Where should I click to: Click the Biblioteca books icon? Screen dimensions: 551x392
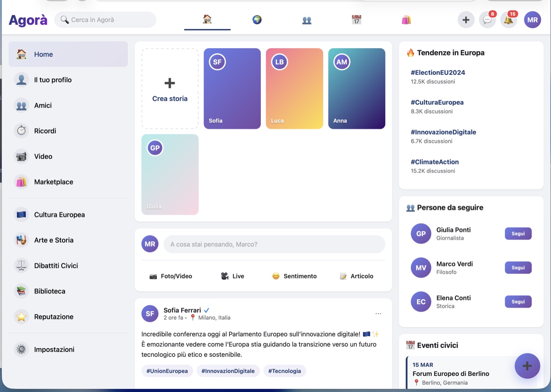point(22,291)
